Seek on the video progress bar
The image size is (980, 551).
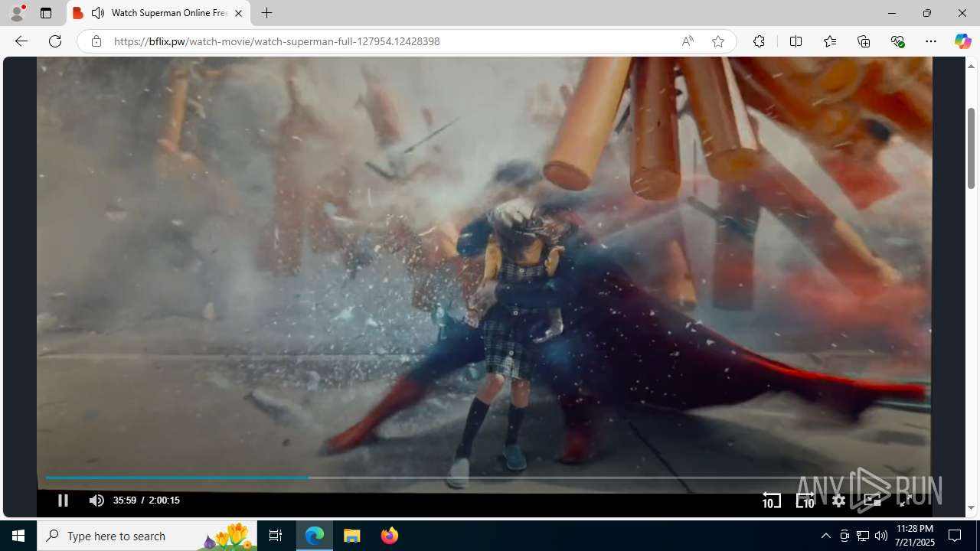[484, 478]
